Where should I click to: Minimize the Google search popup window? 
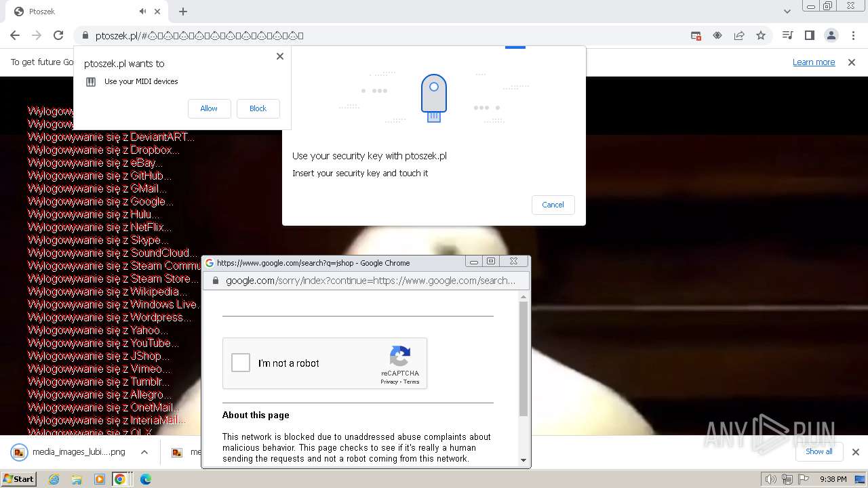point(474,262)
